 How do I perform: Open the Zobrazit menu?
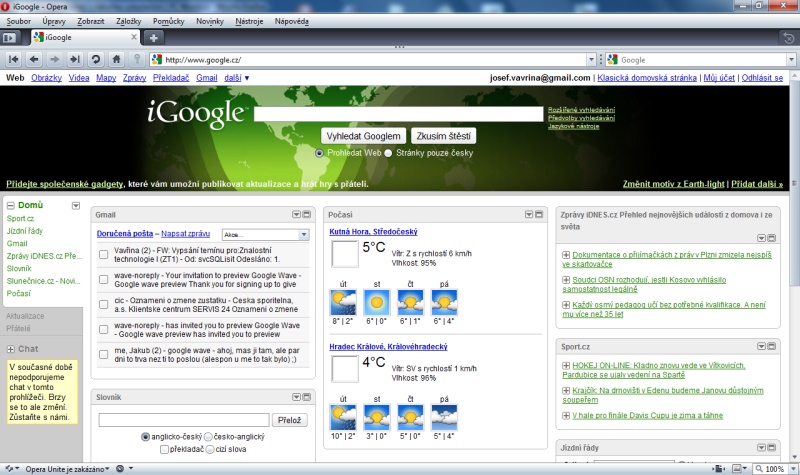pos(91,21)
